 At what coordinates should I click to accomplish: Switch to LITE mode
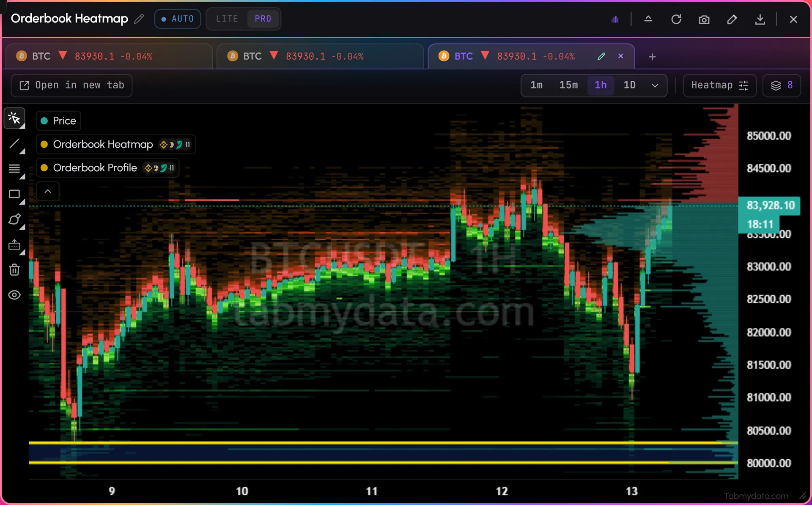227,19
